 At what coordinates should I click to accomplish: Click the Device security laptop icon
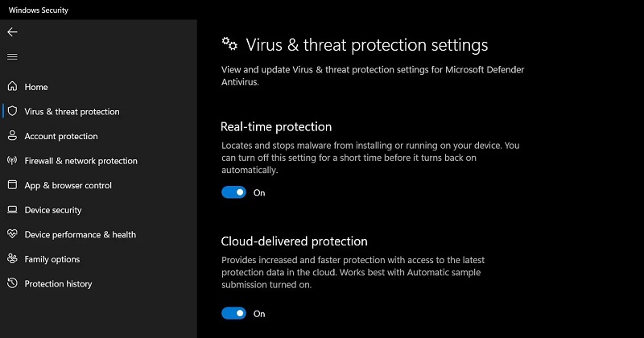pyautogui.click(x=12, y=210)
